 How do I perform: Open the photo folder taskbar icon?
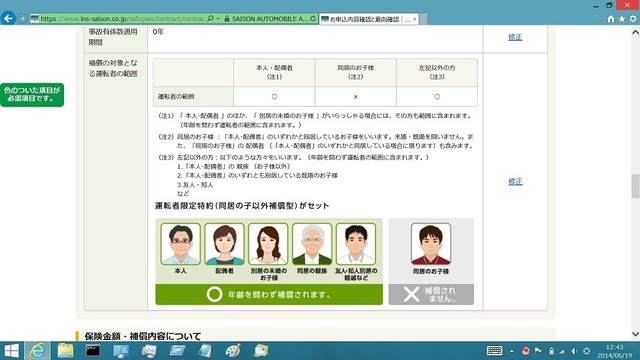click(x=261, y=351)
